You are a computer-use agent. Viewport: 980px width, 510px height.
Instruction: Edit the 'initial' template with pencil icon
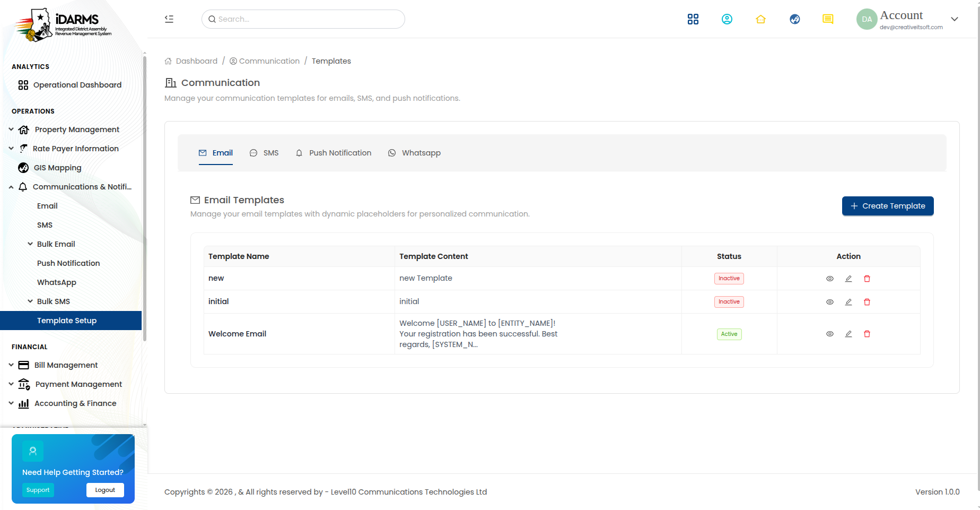click(848, 302)
